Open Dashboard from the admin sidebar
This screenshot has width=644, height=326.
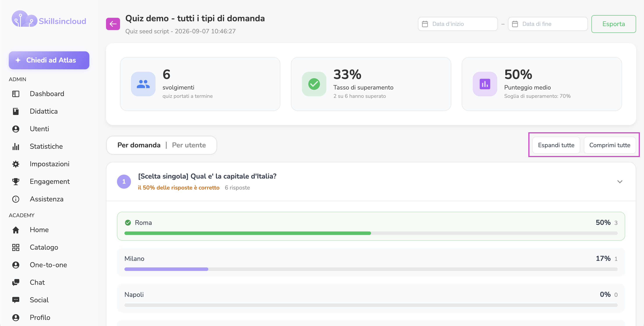(x=47, y=94)
